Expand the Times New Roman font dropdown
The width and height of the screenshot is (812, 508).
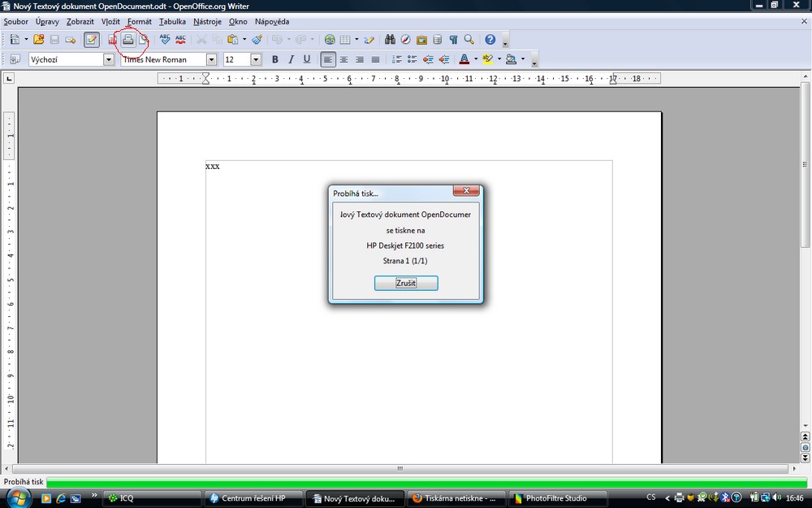pos(212,59)
